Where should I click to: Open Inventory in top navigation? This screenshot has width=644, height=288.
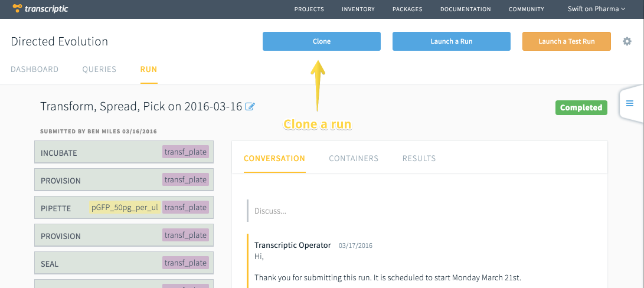tap(358, 9)
